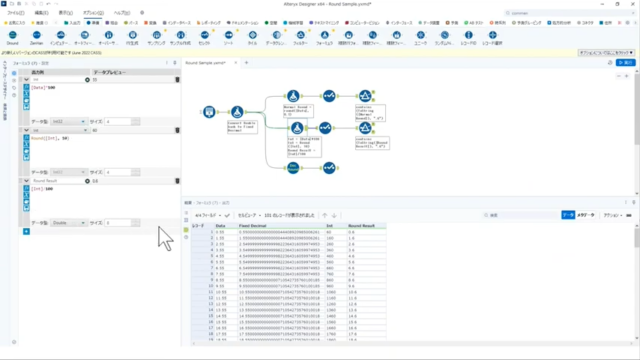Open the ファイル (File) menu

pos(16,13)
